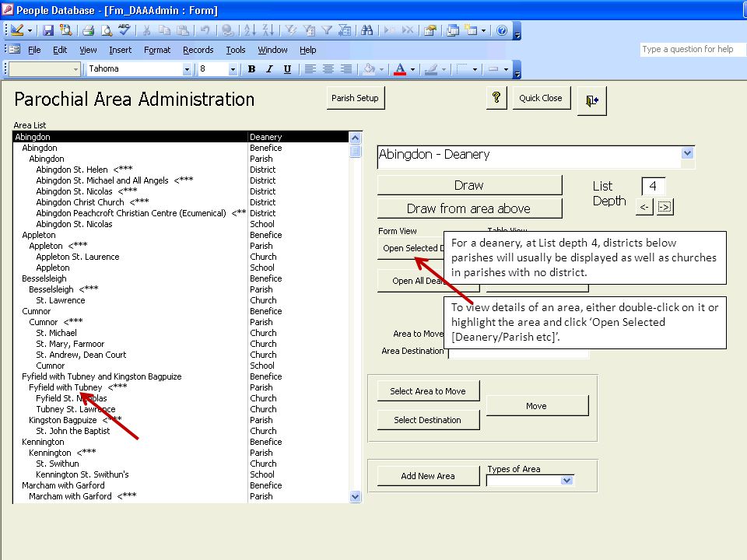The image size is (747, 560).
Task: Open the font size 8 dropdown
Action: [x=233, y=69]
